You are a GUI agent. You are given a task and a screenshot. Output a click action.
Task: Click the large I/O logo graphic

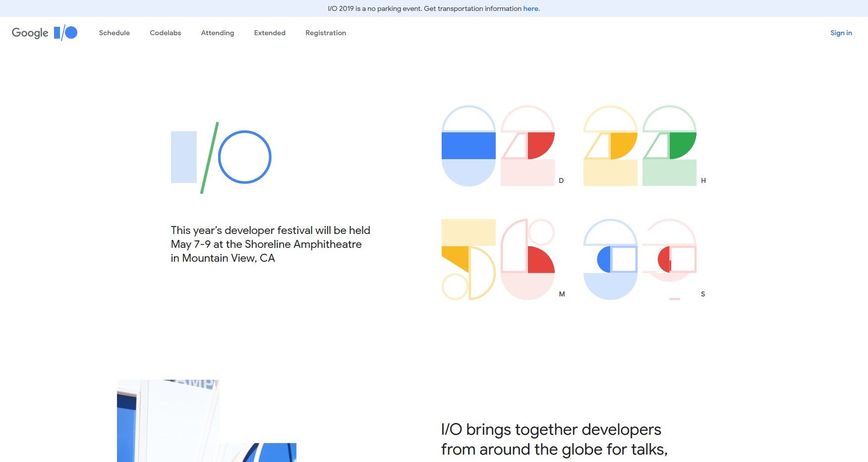click(221, 158)
